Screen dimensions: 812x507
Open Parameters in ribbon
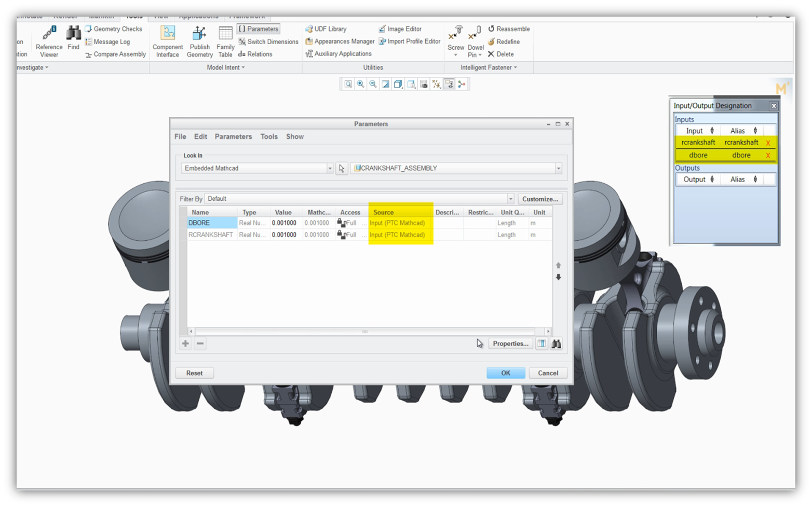pyautogui.click(x=259, y=29)
